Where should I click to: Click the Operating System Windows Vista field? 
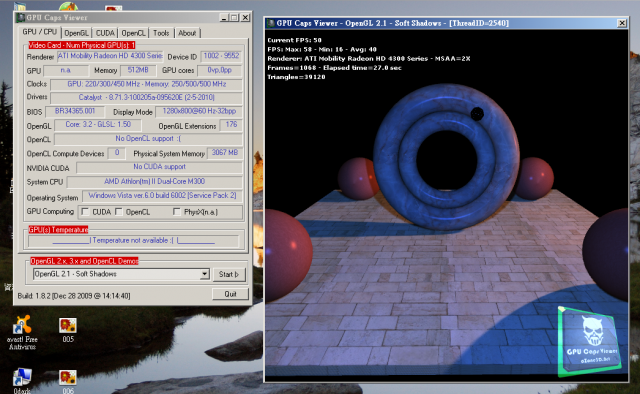click(x=162, y=196)
